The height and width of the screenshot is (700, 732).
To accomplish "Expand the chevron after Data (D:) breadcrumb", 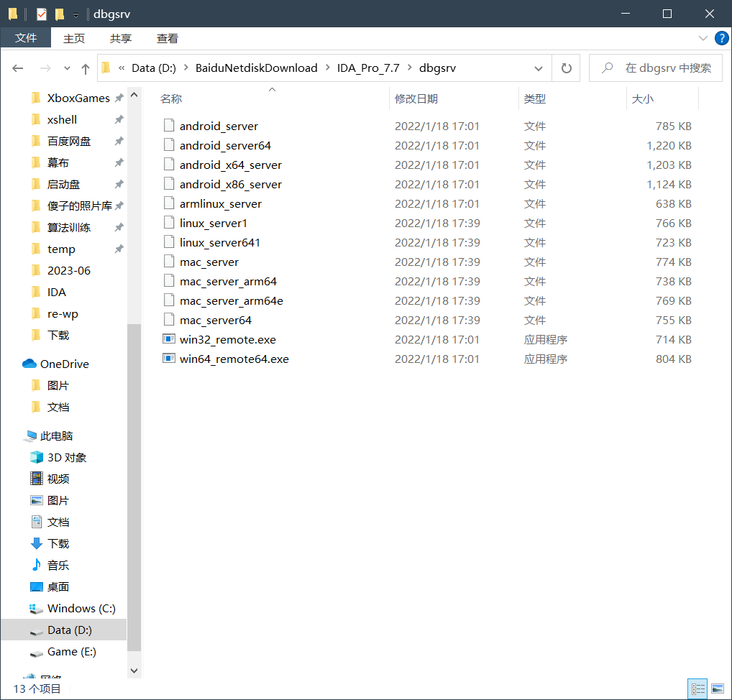I will [x=186, y=68].
